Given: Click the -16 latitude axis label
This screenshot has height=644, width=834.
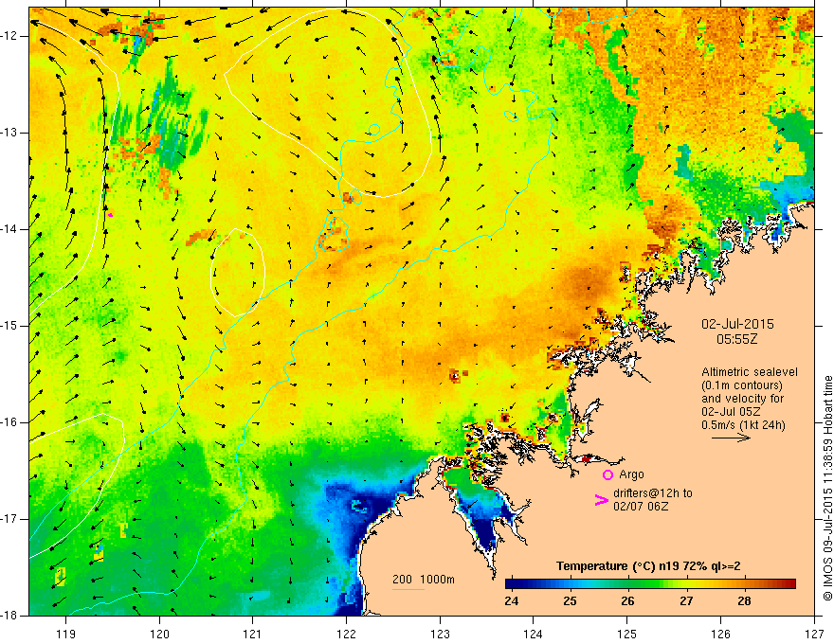Looking at the screenshot, I should tap(9, 422).
